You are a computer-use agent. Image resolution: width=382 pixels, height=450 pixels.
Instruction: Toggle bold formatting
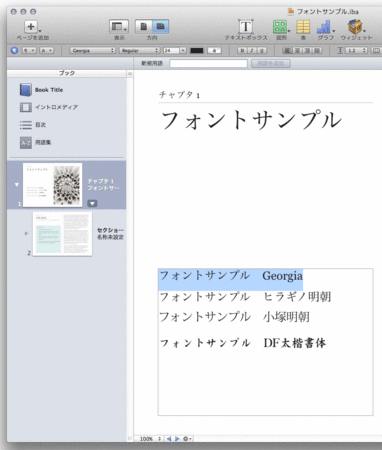242,50
